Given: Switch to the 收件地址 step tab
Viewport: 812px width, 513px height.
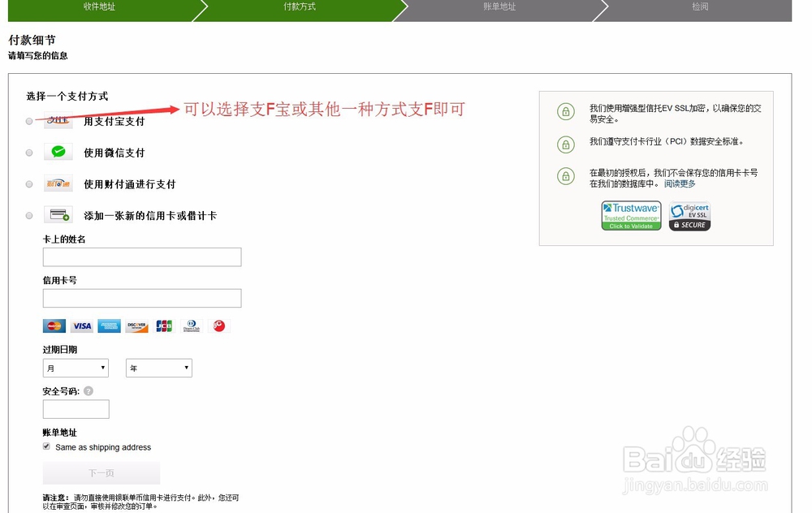Looking at the screenshot, I should (100, 8).
